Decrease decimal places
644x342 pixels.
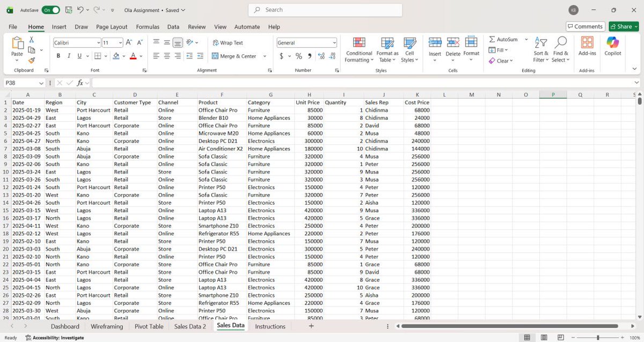(332, 56)
